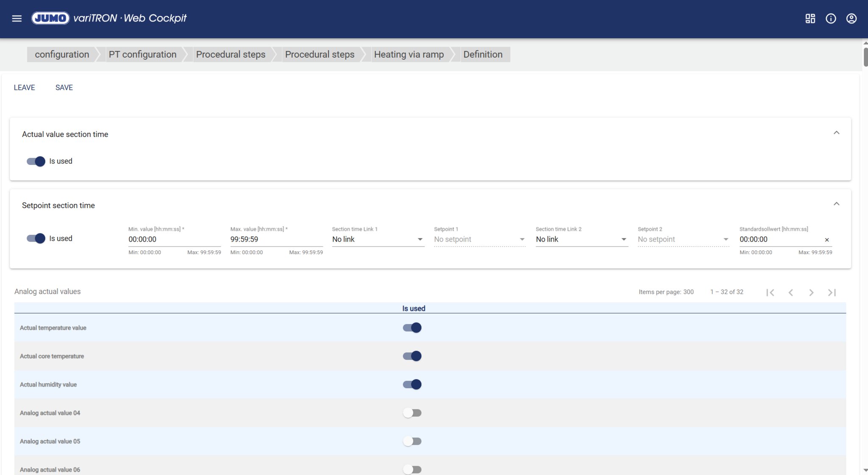Click the LEAVE button
868x475 pixels.
click(x=24, y=87)
